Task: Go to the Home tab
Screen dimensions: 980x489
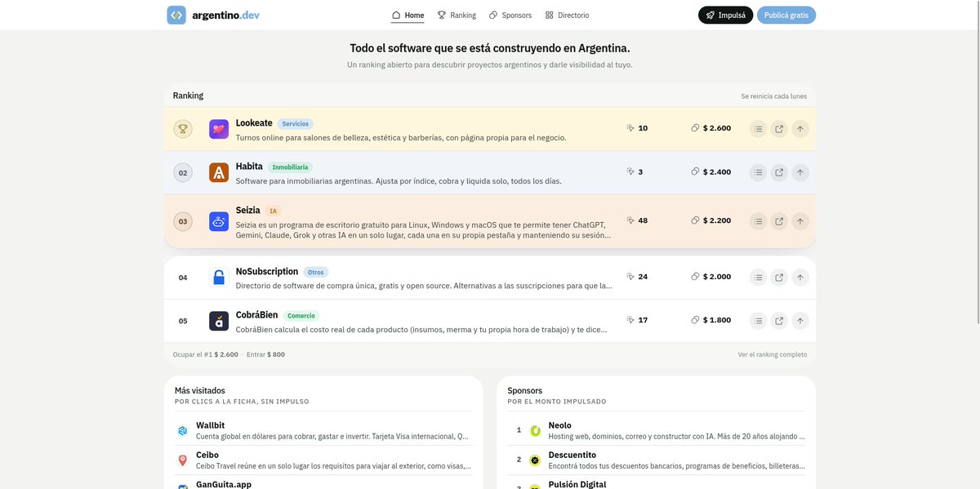Action: click(x=408, y=15)
